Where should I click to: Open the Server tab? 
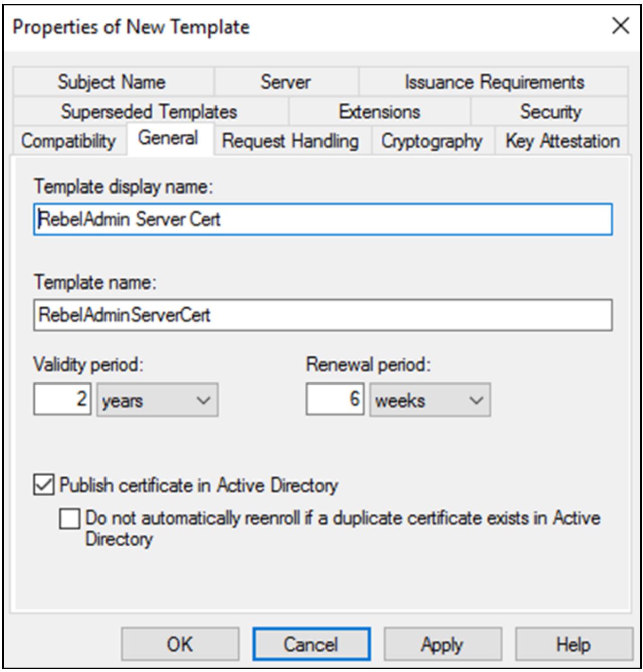[x=285, y=82]
